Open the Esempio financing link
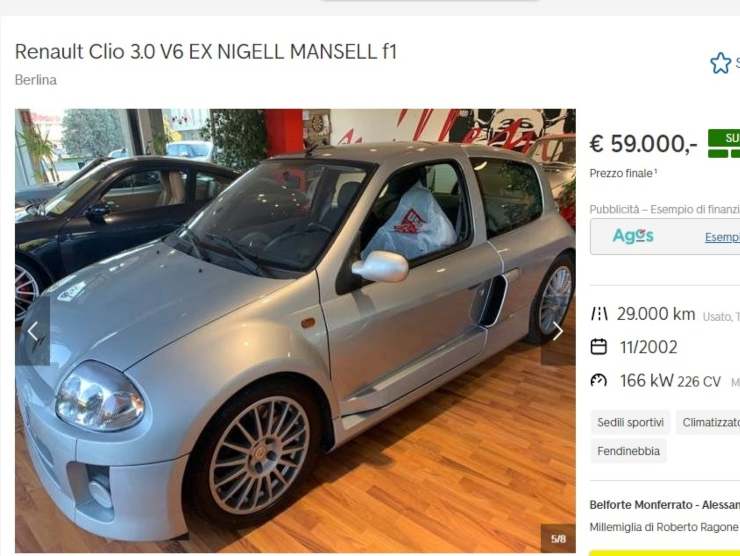 tap(722, 237)
